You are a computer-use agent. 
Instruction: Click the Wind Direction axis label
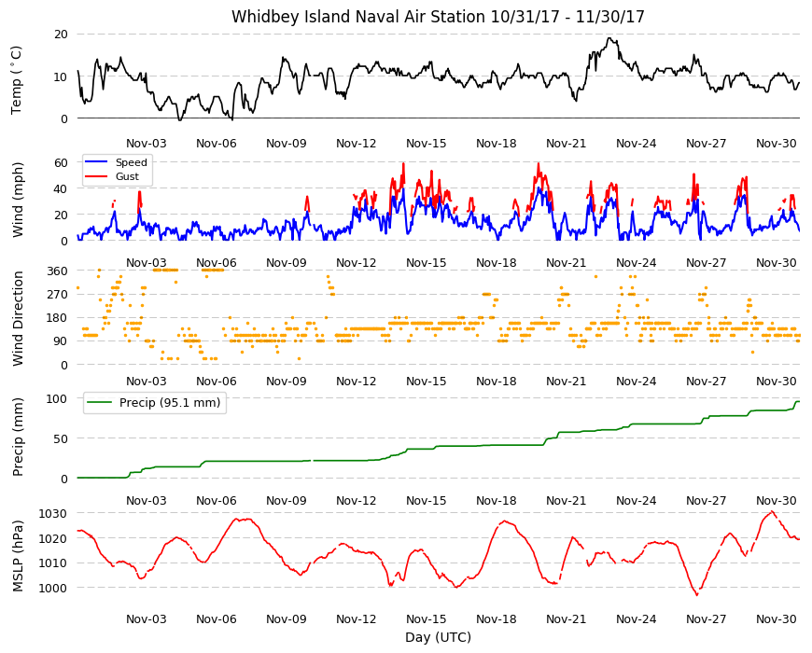(18, 319)
